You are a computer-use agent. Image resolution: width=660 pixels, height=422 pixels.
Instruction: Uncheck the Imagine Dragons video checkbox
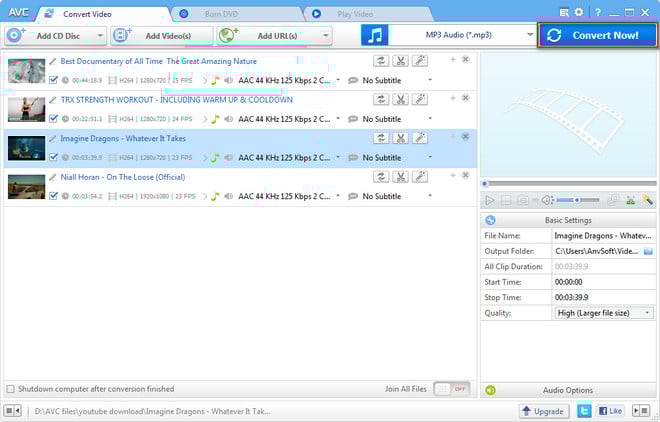(x=53, y=157)
